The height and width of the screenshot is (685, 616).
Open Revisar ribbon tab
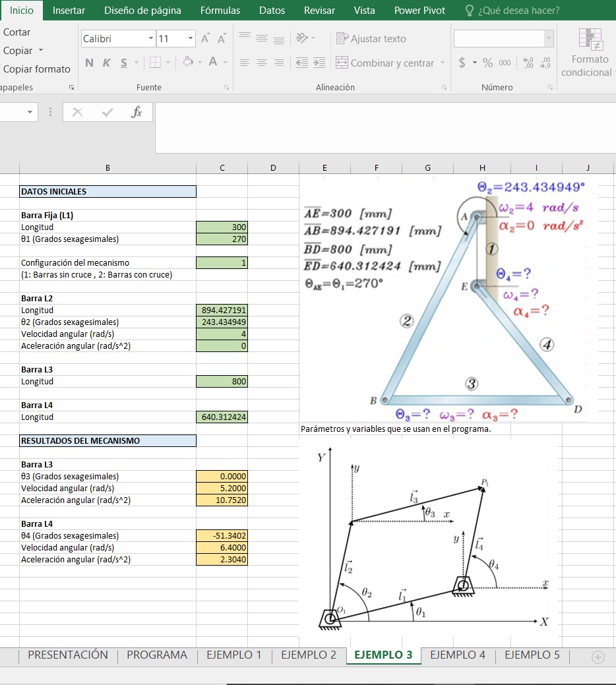click(319, 11)
